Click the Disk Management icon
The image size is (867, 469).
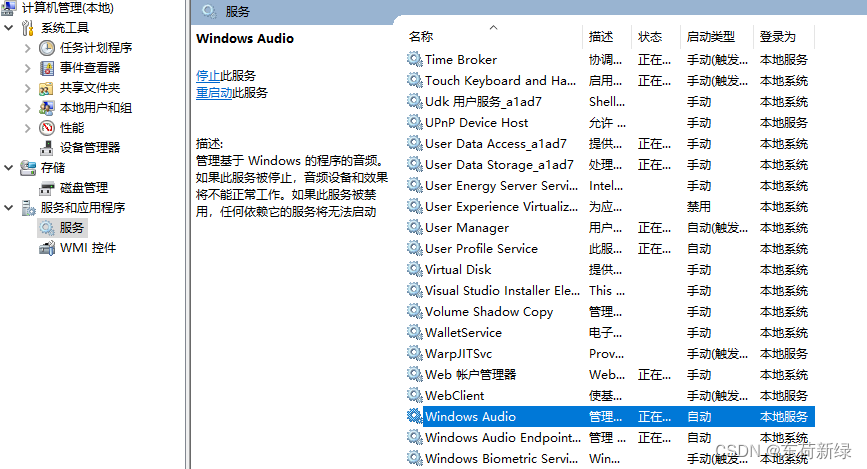[47, 188]
